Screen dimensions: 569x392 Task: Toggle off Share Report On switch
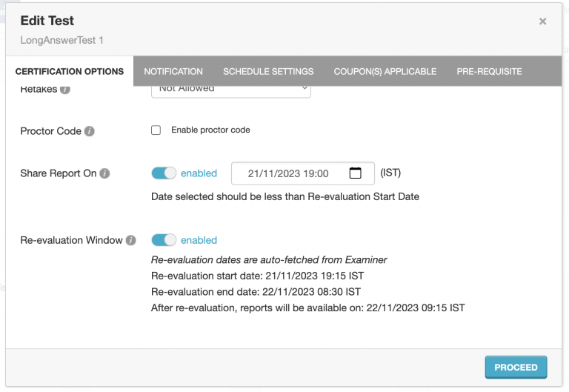coord(164,173)
